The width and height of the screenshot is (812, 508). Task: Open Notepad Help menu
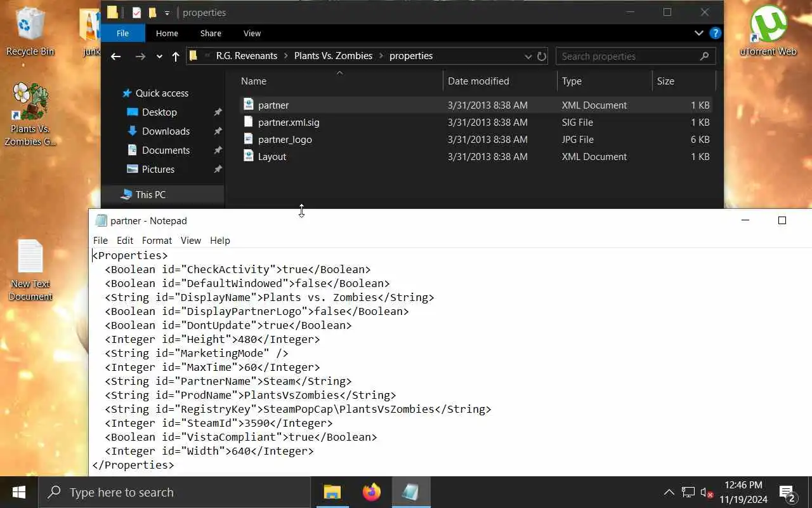coord(219,240)
